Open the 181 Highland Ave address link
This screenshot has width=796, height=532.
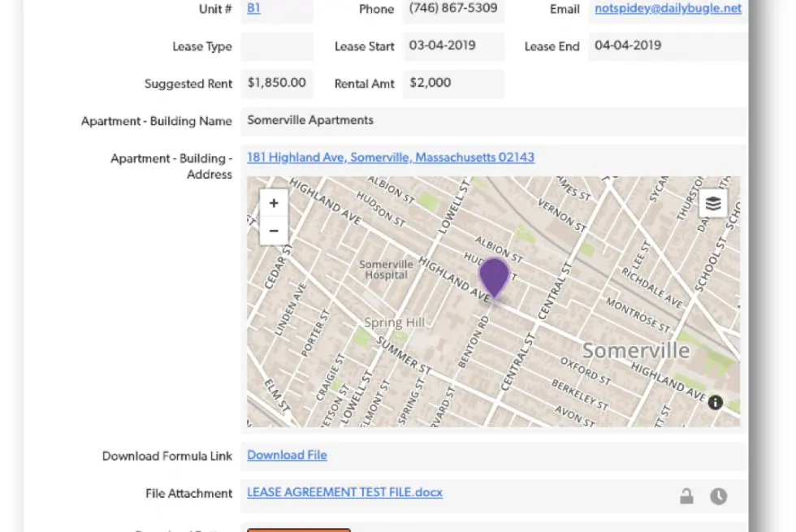point(391,158)
